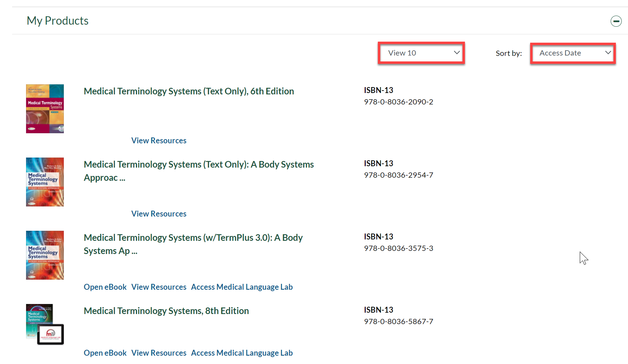
Task: Click the Text Only Body Systems cover thumbnail
Action: 45,182
